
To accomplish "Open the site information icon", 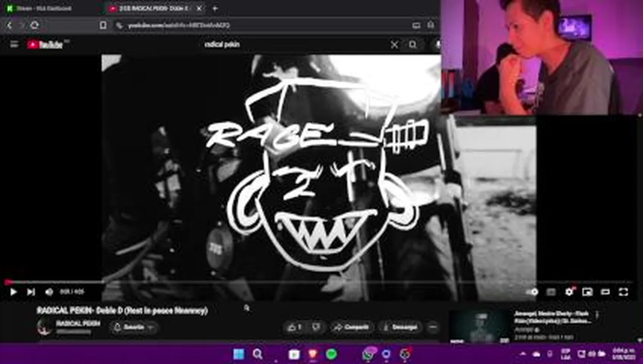I will coord(119,25).
